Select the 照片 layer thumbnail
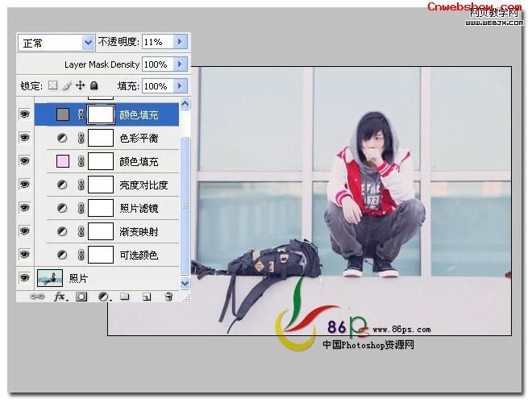The height and width of the screenshot is (403, 532). tap(50, 278)
